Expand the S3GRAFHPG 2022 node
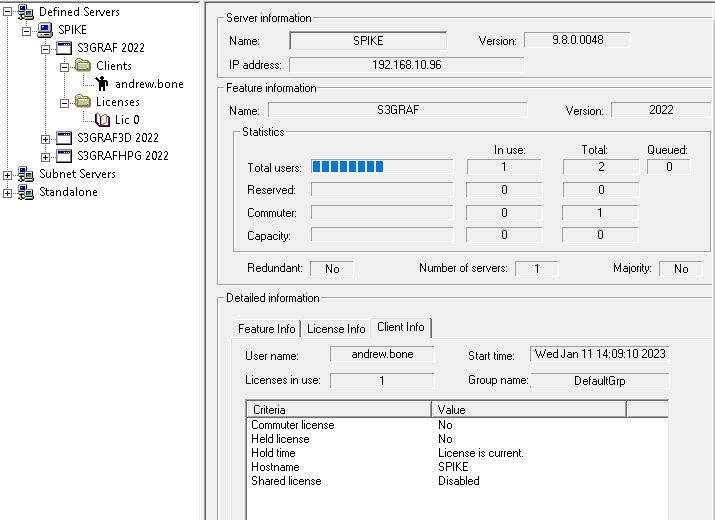 click(46, 157)
